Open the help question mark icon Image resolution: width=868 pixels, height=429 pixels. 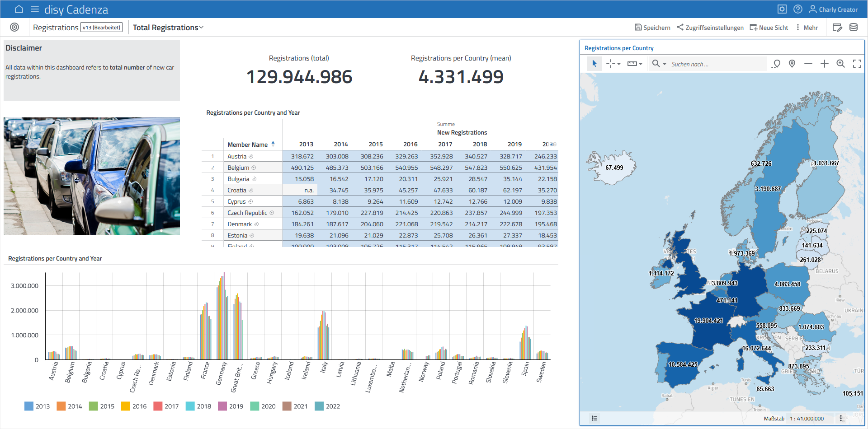point(798,9)
